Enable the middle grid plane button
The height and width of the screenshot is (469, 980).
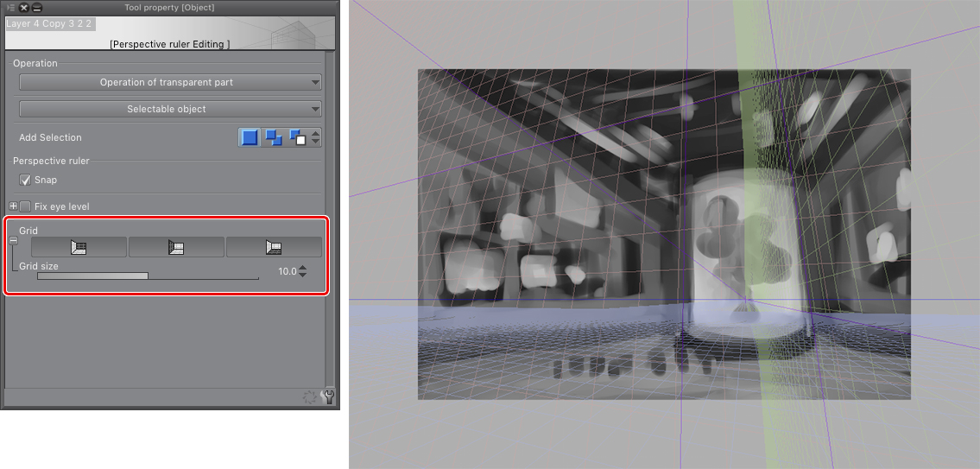(176, 248)
